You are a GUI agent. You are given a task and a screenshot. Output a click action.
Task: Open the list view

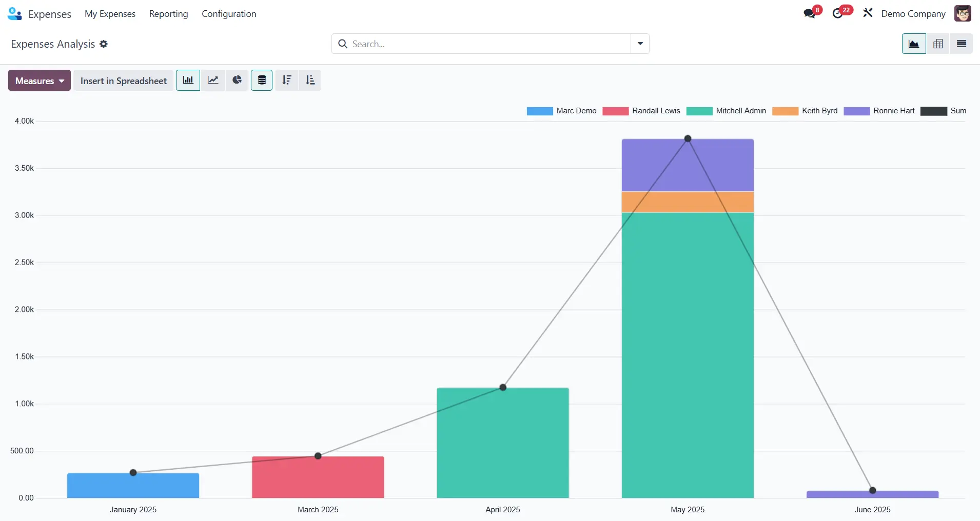962,44
